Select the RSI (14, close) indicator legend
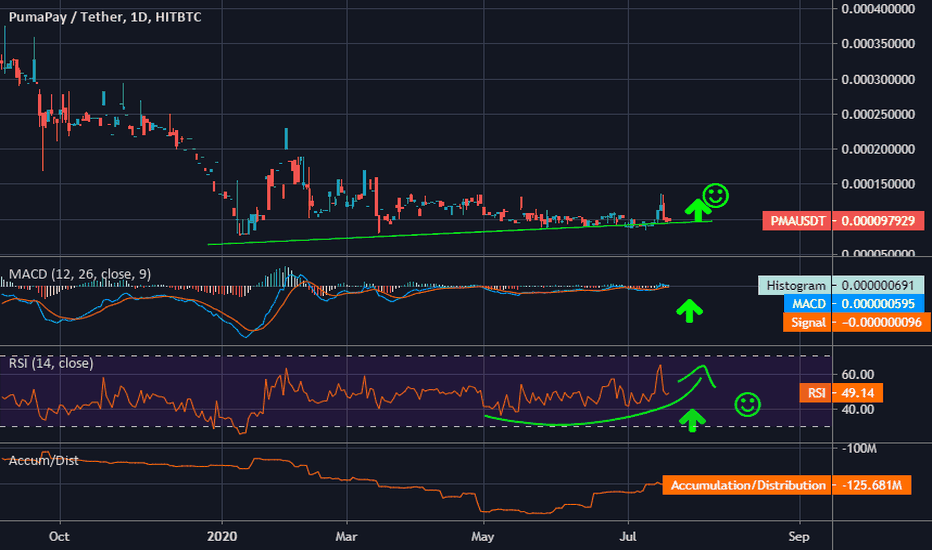The height and width of the screenshot is (550, 932). pos(51,363)
